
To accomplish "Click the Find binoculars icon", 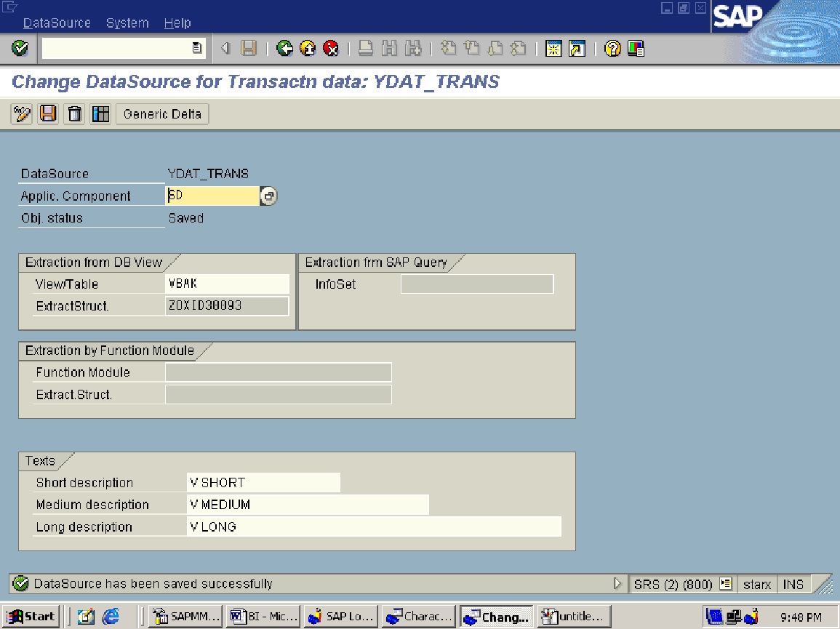I will (x=390, y=48).
